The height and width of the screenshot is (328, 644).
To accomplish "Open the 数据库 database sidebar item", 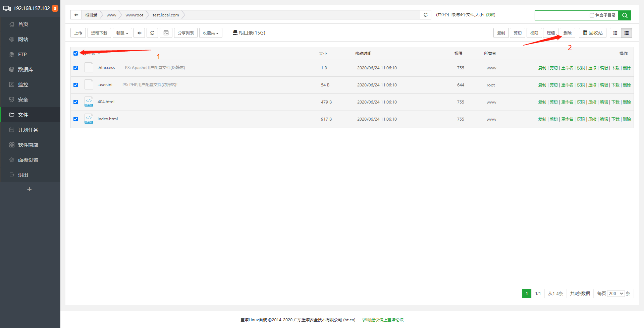I will point(30,69).
